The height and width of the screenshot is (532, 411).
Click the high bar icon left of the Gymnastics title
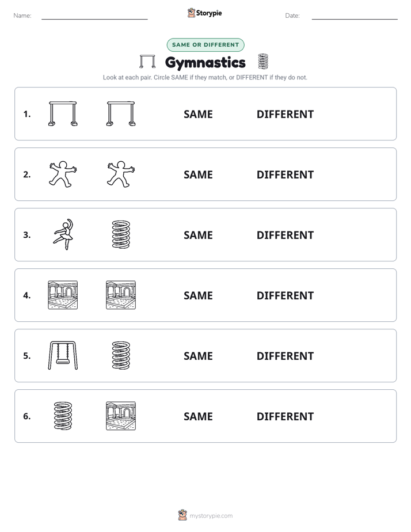click(147, 62)
